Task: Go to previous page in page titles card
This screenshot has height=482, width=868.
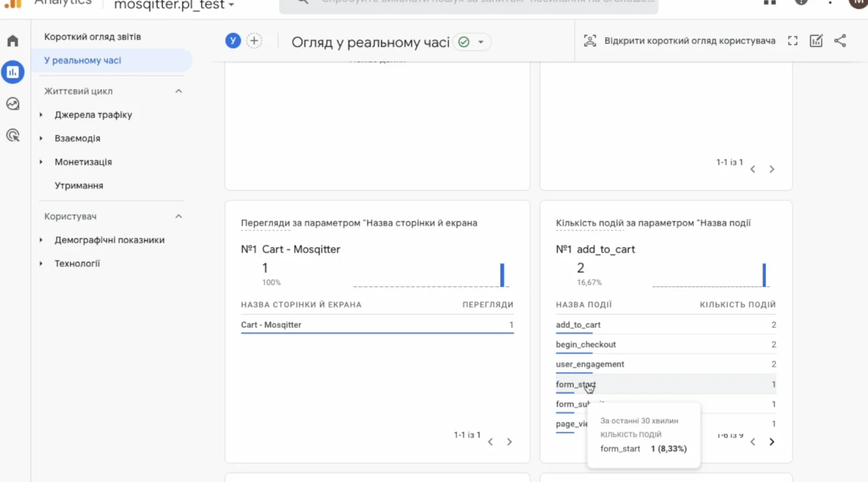Action: [x=490, y=442]
